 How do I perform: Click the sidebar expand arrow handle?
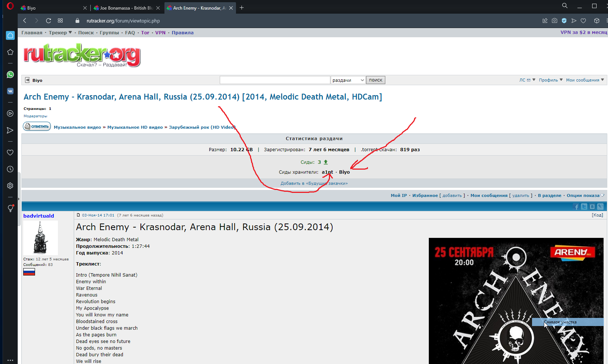pyautogui.click(x=18, y=199)
